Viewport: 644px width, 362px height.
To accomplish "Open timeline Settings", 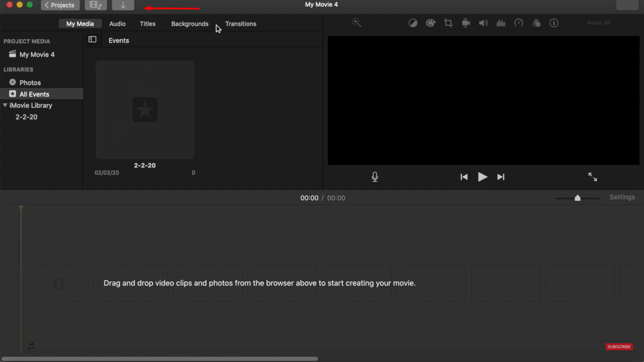I will 622,197.
